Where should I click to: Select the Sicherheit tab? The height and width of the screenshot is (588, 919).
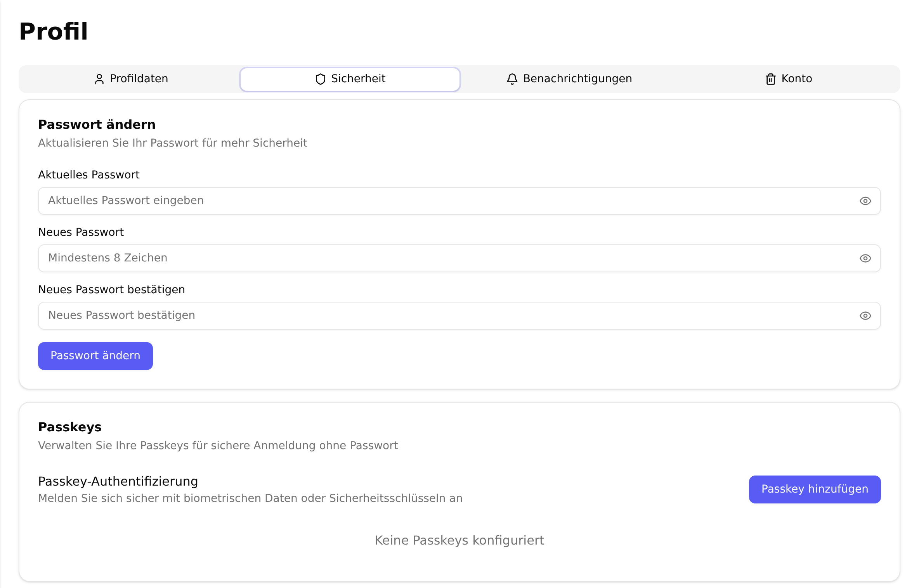(350, 79)
